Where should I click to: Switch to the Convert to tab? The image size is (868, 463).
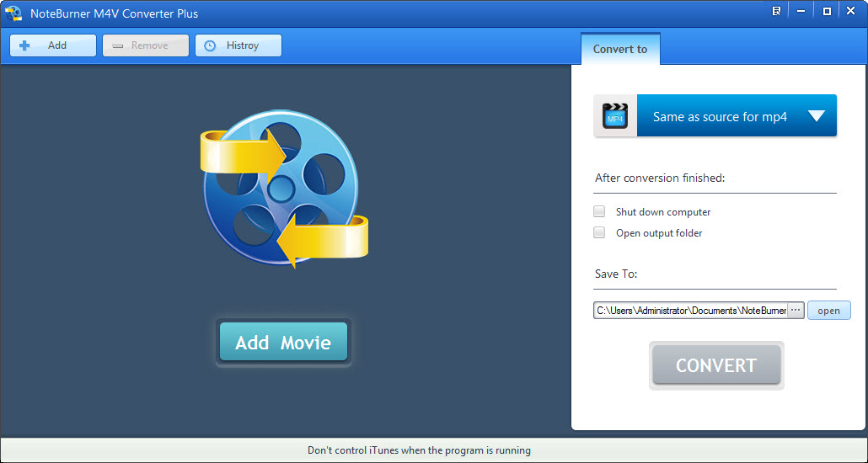point(620,49)
